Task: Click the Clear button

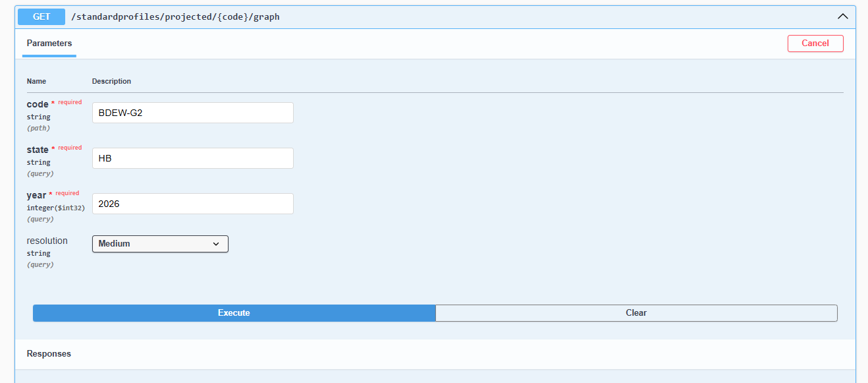Action: (x=636, y=313)
